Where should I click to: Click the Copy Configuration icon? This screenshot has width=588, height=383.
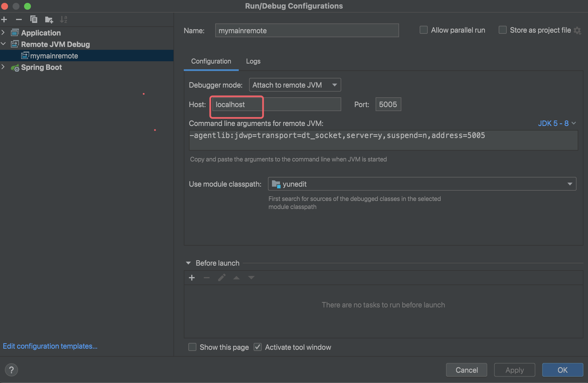[34, 19]
